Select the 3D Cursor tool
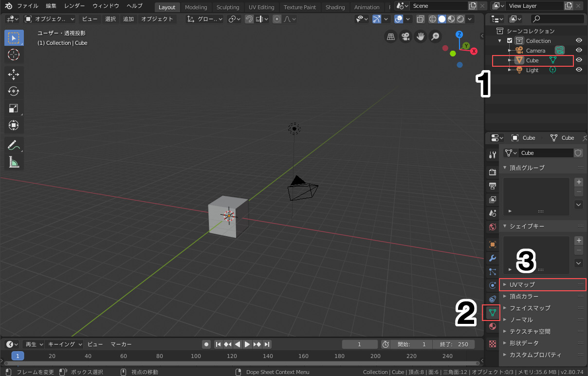Viewport: 588px width, 376px height. pyautogui.click(x=14, y=55)
